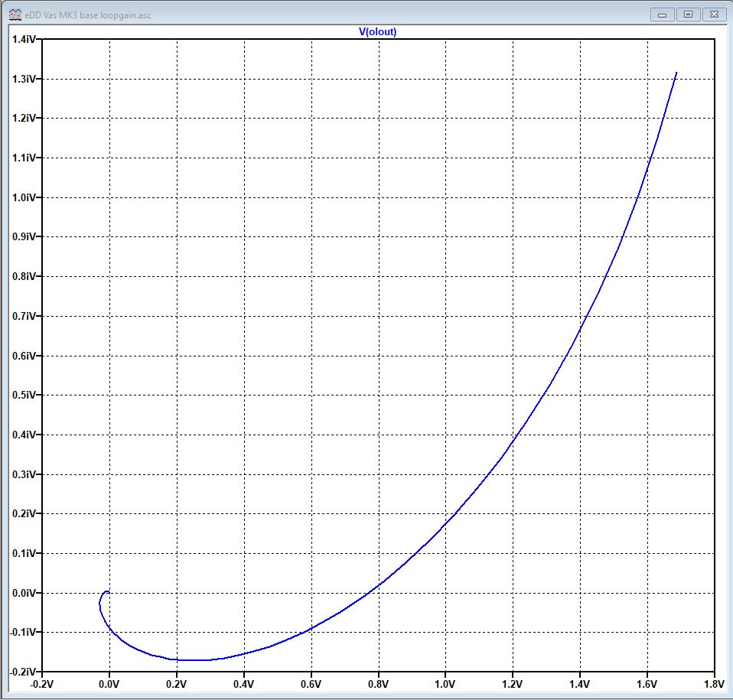Click the 1.3iV vertical axis label
Viewport: 733px width, 700px height.
click(24, 79)
